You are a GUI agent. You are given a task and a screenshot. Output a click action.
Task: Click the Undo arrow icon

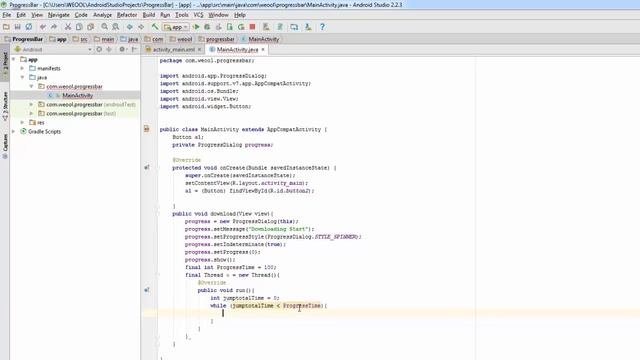42,27
